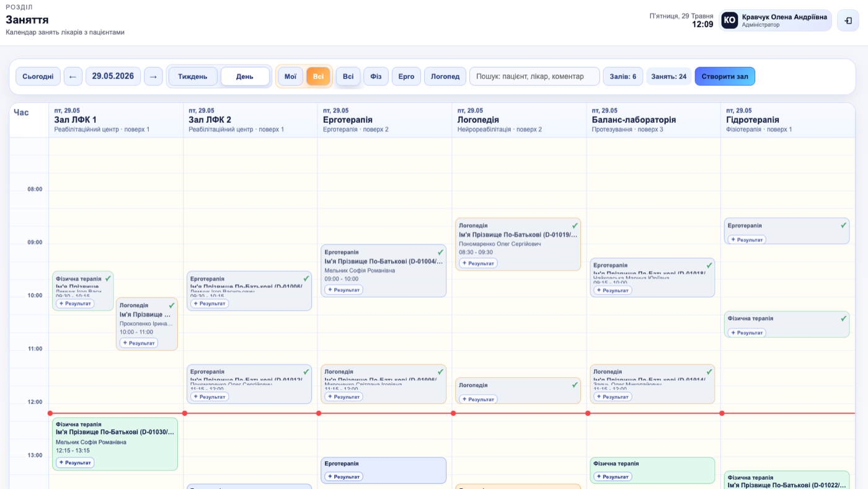Select the orange Всі filter
The height and width of the screenshot is (489, 868).
(x=318, y=76)
